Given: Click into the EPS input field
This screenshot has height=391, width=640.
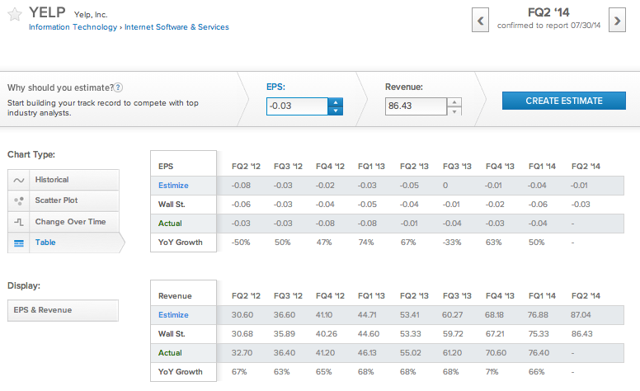Looking at the screenshot, I should (x=297, y=106).
